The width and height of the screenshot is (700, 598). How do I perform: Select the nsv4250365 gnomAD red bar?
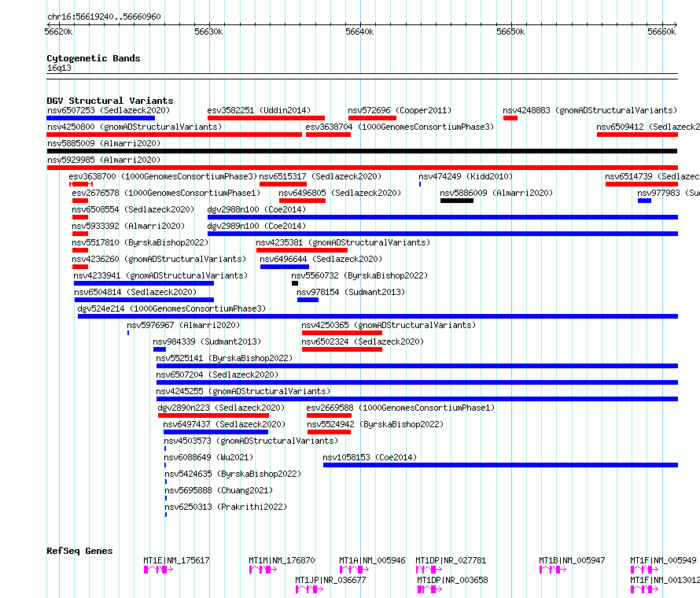[x=342, y=333]
